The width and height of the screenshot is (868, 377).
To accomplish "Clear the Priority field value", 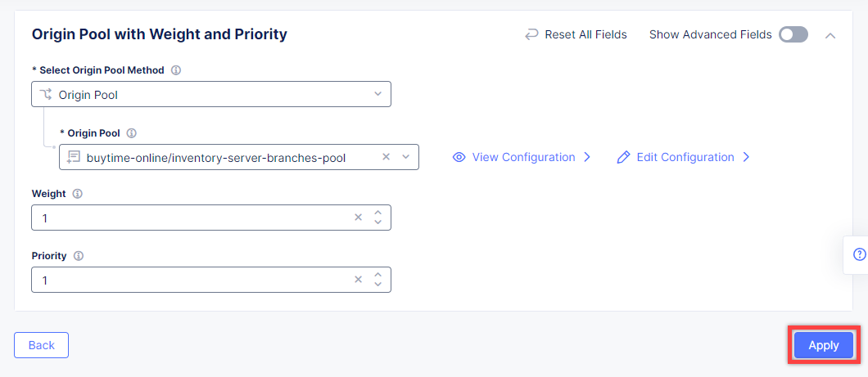I will 358,279.
